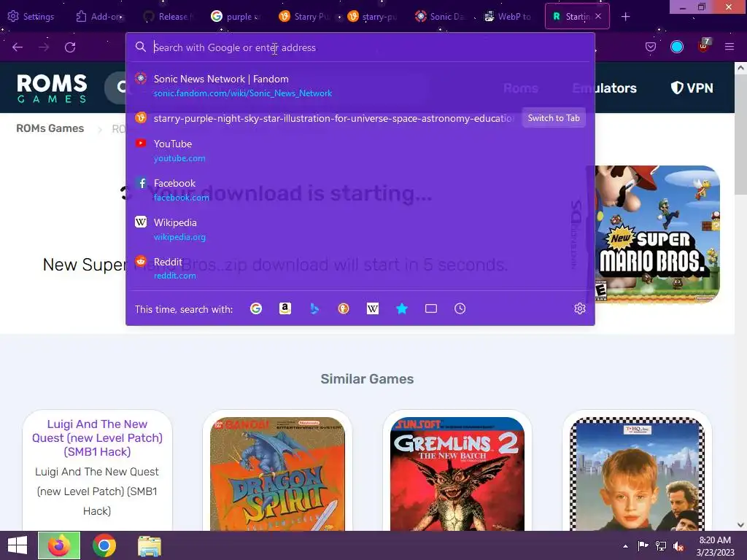Search bookmarks via star icon

pyautogui.click(x=402, y=308)
